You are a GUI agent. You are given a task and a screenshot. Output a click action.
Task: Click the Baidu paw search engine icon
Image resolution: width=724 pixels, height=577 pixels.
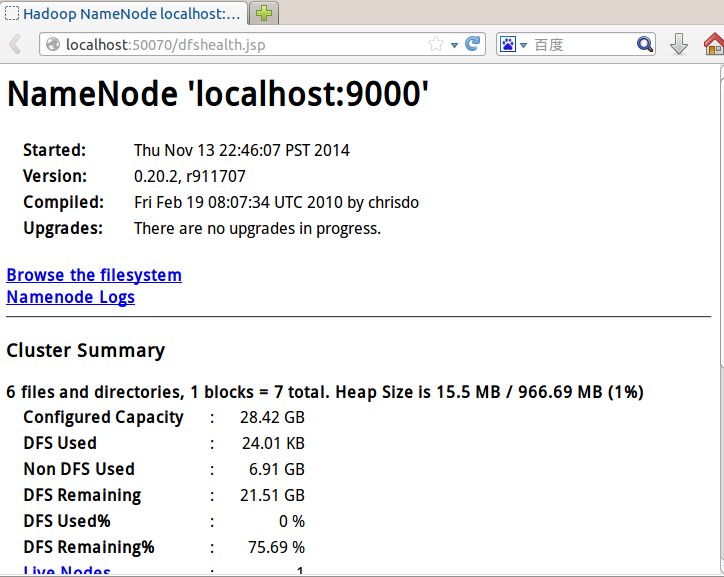coord(507,44)
